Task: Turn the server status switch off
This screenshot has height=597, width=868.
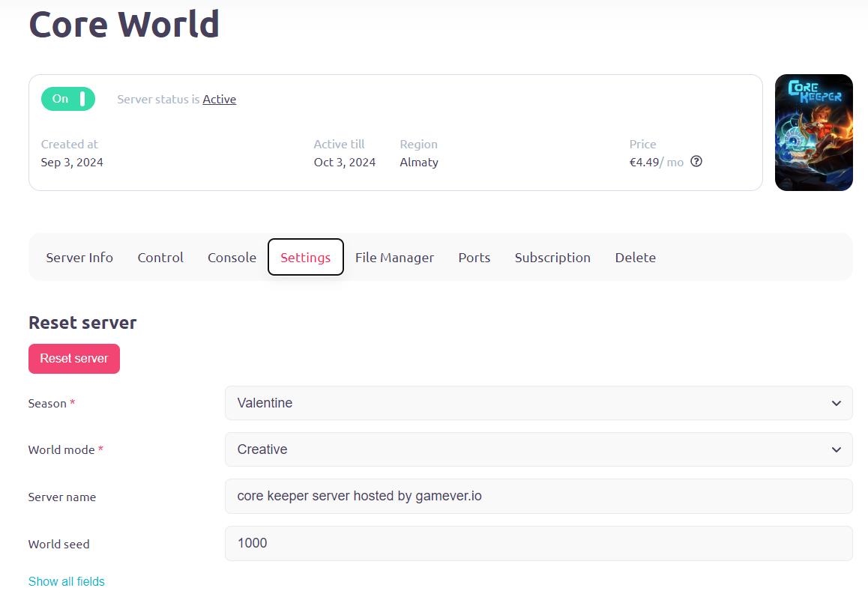Action: tap(67, 98)
